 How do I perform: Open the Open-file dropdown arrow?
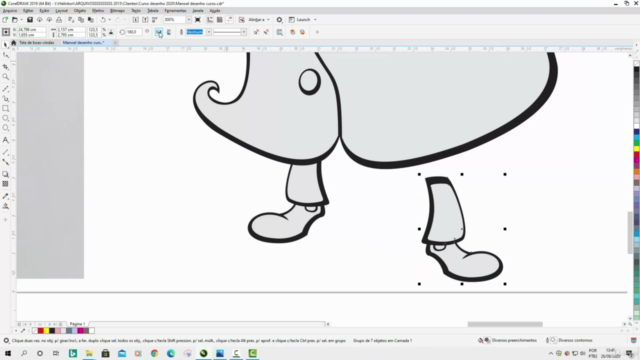click(x=21, y=20)
